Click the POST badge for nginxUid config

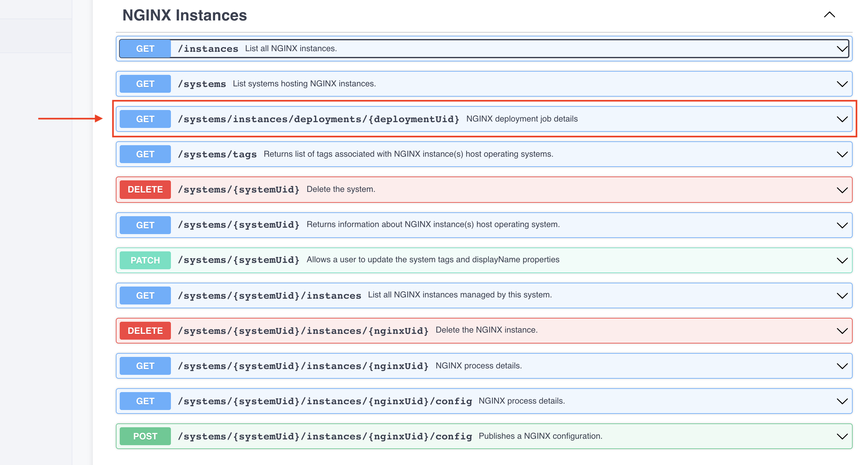(145, 436)
